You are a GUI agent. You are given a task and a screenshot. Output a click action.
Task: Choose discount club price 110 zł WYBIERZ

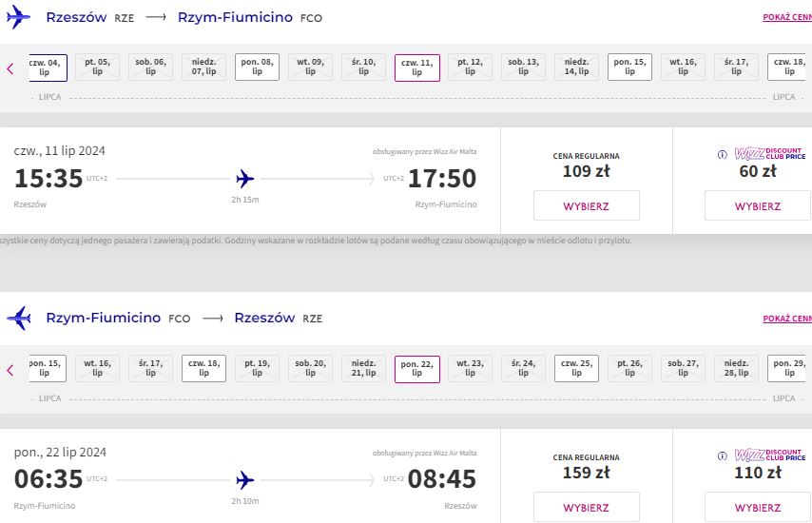(758, 507)
